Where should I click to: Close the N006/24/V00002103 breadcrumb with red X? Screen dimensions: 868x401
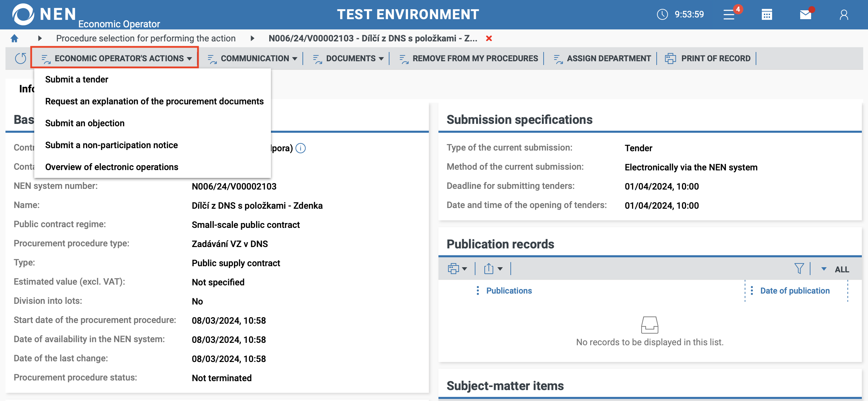coord(489,38)
